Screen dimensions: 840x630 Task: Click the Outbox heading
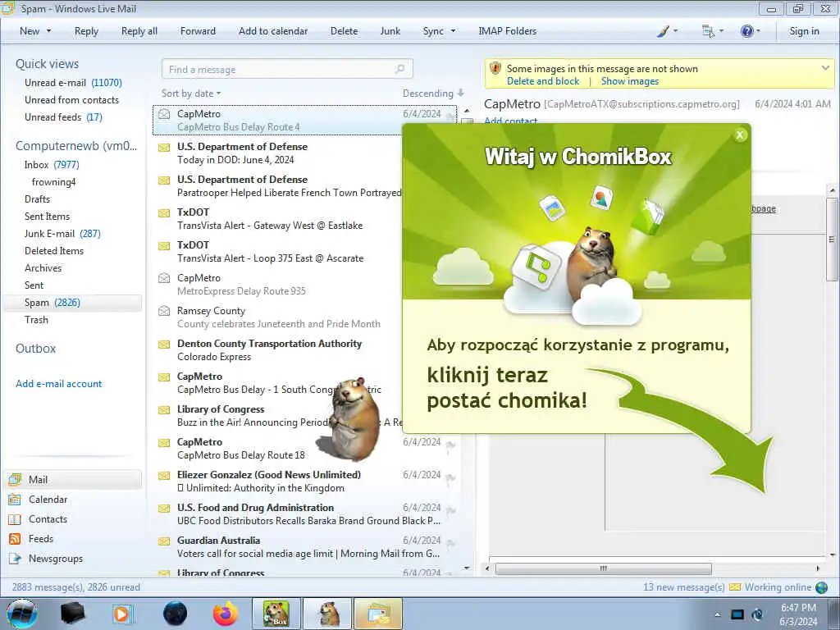tap(35, 348)
